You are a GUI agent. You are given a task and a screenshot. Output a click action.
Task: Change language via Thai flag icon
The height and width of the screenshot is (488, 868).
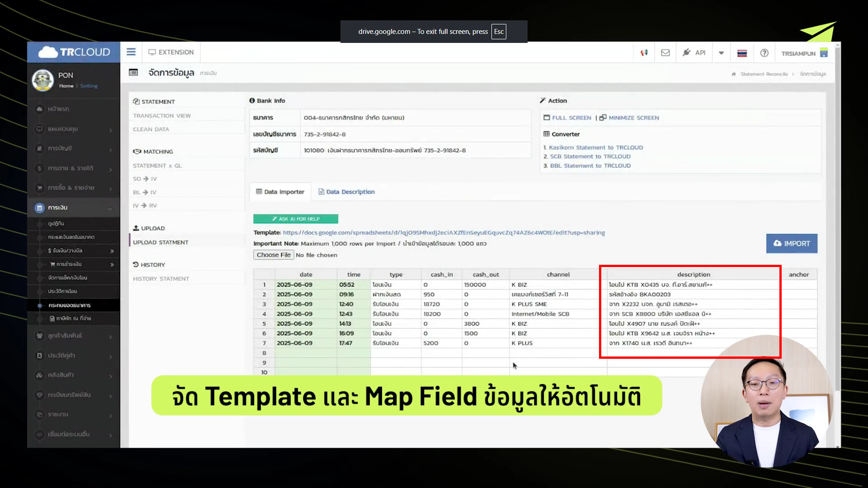tap(742, 53)
